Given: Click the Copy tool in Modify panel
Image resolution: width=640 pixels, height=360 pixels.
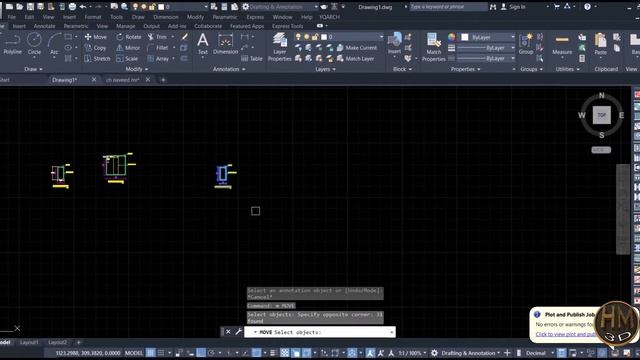Looking at the screenshot, I should (96, 48).
